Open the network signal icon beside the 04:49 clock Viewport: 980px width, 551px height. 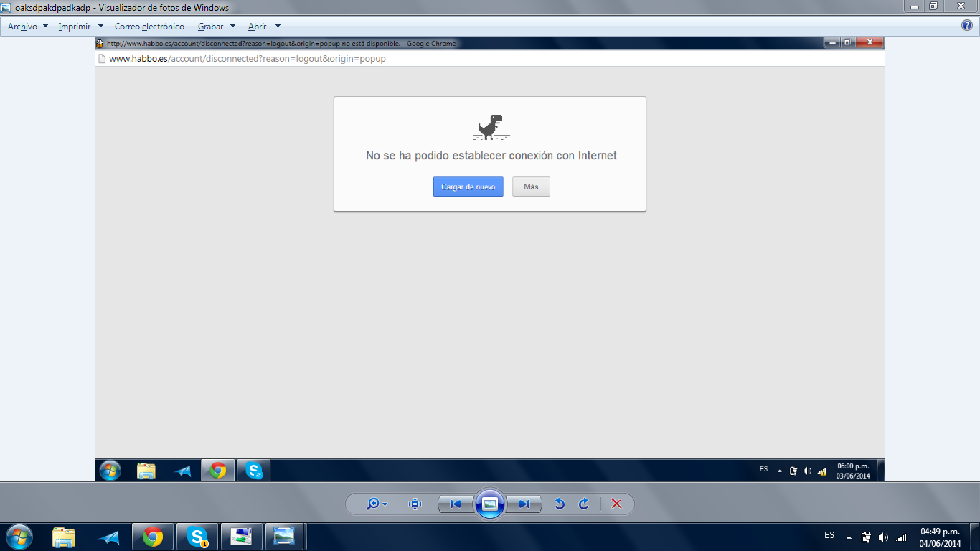[x=901, y=537]
